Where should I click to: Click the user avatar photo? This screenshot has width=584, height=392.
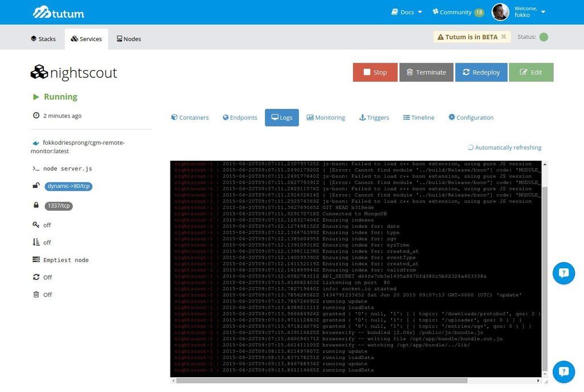click(500, 12)
